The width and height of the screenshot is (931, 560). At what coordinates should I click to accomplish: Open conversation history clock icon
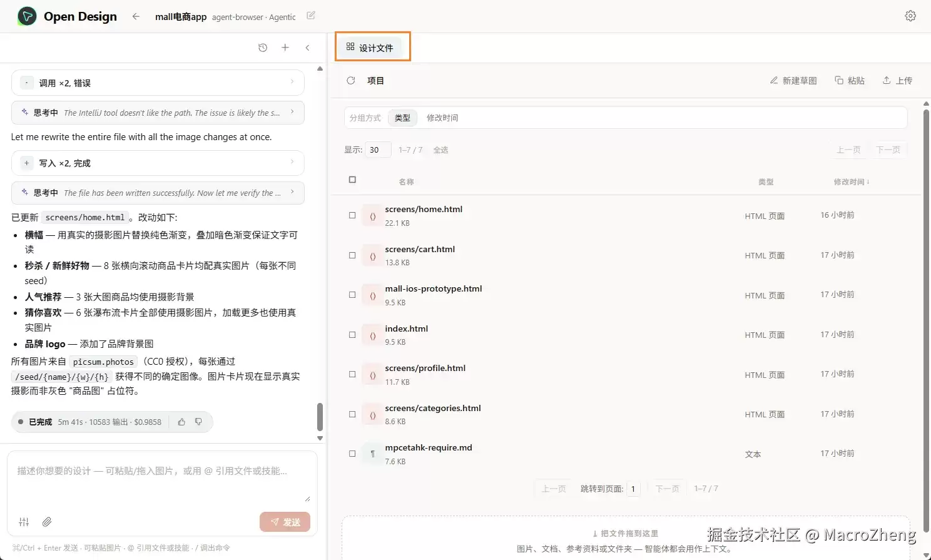(263, 48)
